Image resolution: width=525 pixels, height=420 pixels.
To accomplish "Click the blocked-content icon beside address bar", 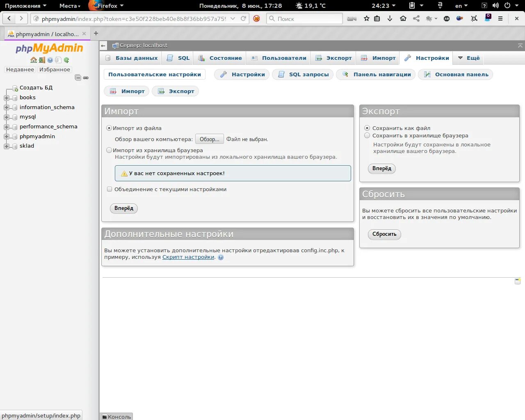I will 256,18.
